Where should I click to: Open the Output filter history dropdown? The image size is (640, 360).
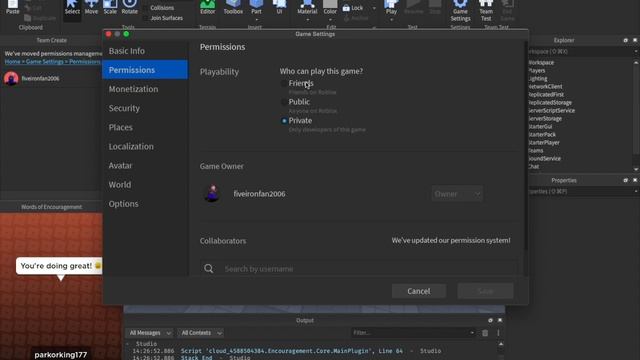click(x=472, y=333)
